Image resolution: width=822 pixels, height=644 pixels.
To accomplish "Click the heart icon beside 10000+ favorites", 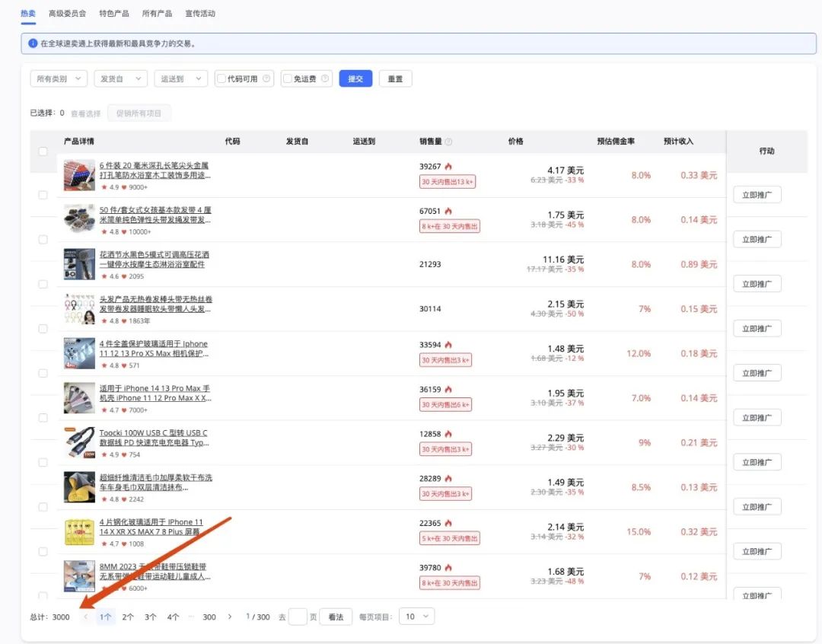I will point(124,232).
